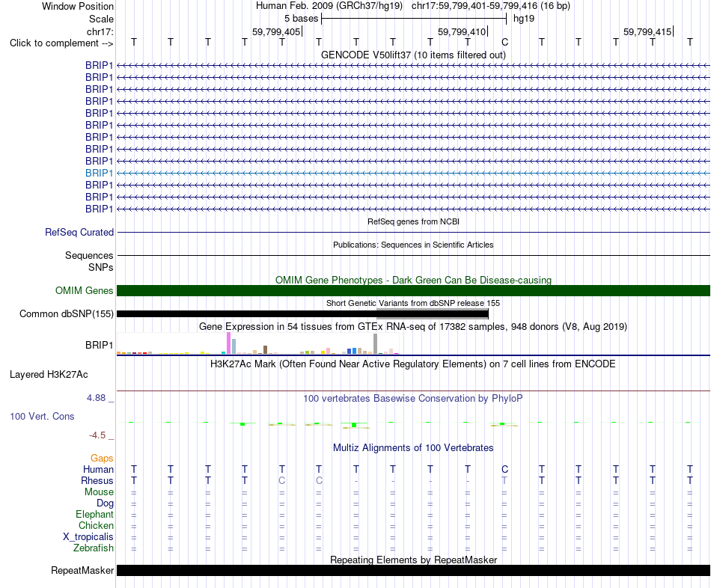
Task: Click the Elephant alignment row label
Action: pos(94,514)
